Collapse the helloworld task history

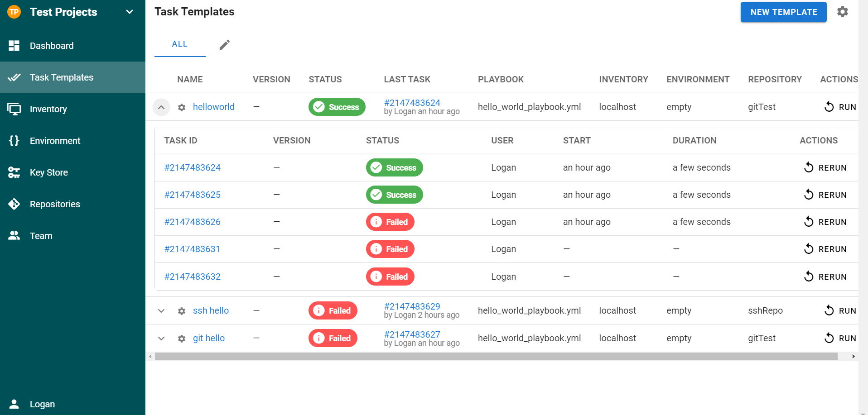161,107
